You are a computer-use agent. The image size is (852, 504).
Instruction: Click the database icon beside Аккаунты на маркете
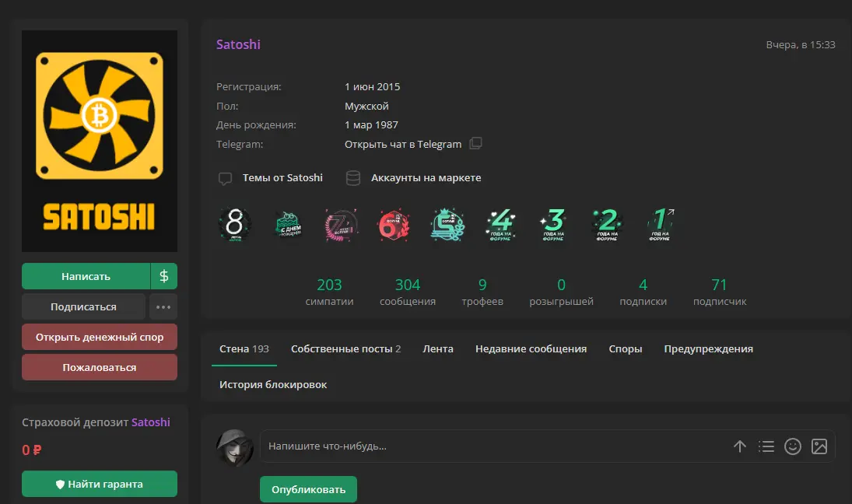(x=353, y=178)
